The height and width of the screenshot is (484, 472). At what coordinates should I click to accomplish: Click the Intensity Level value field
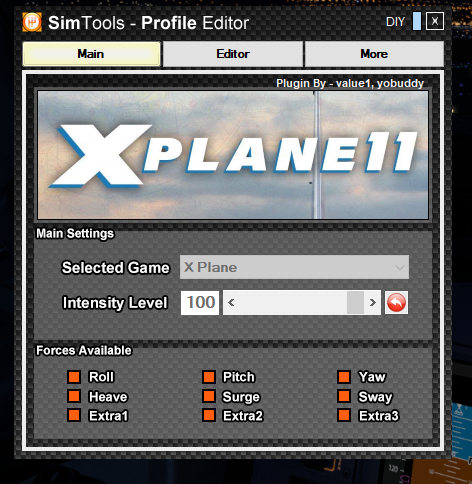200,303
